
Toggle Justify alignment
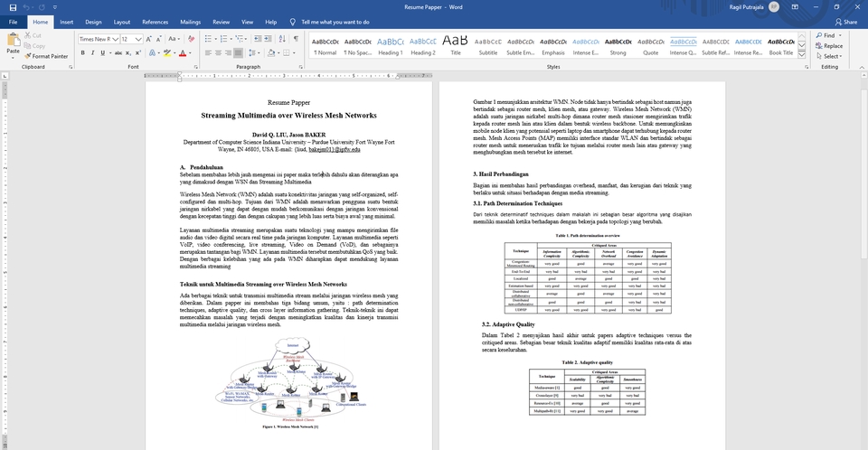click(238, 53)
